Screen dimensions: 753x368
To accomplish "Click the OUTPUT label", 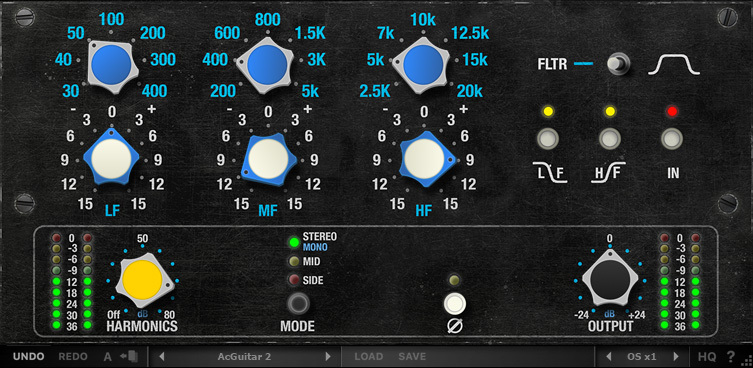I will click(x=610, y=327).
